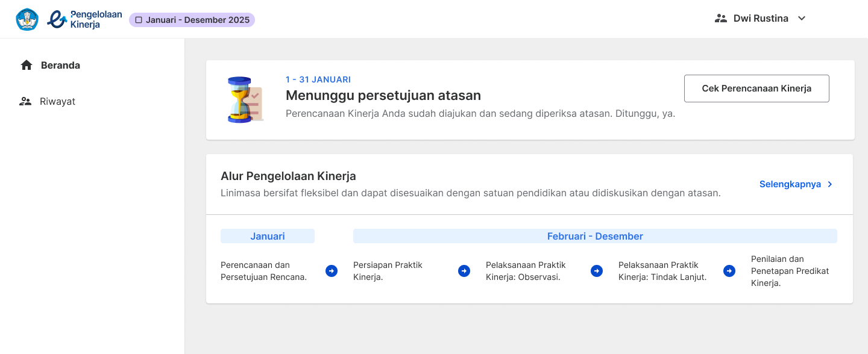Expand the Selengkapnya chevron arrow
Screen dimensions: 868x354
830,184
